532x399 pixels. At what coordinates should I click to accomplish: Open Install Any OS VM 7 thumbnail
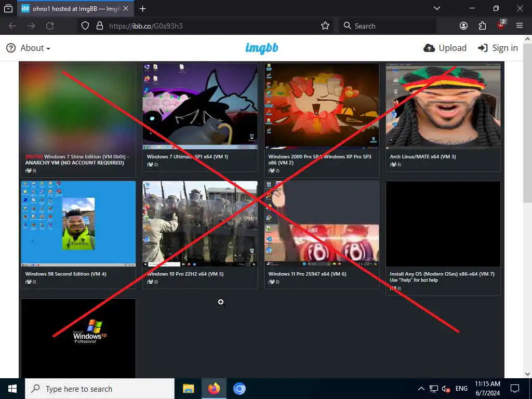point(443,223)
